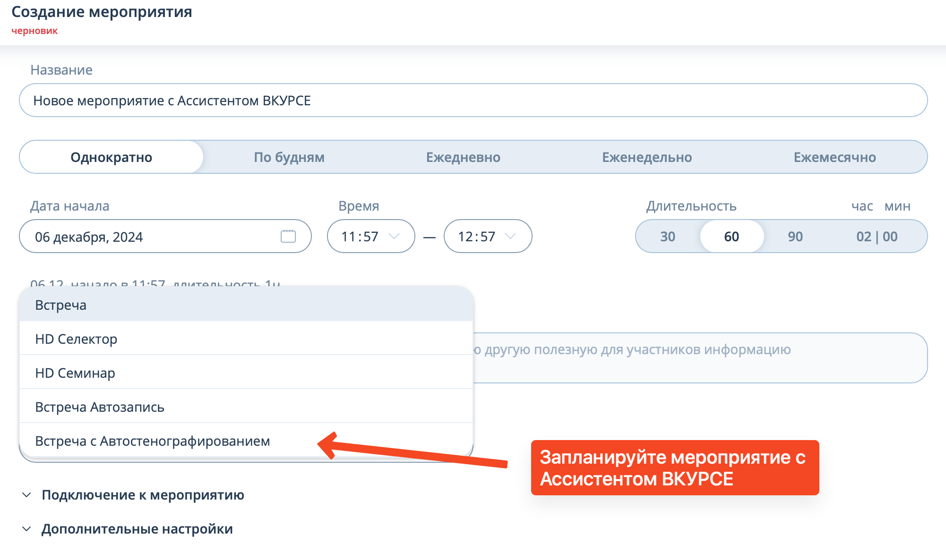Image resolution: width=946 pixels, height=560 pixels.
Task: Open the end time 12:57 dropdown
Action: [x=488, y=236]
